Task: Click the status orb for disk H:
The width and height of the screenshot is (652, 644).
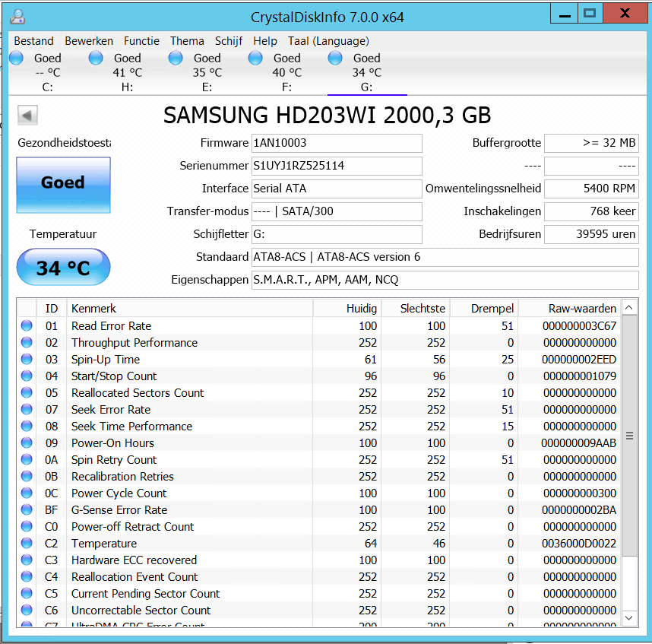Action: [x=96, y=58]
